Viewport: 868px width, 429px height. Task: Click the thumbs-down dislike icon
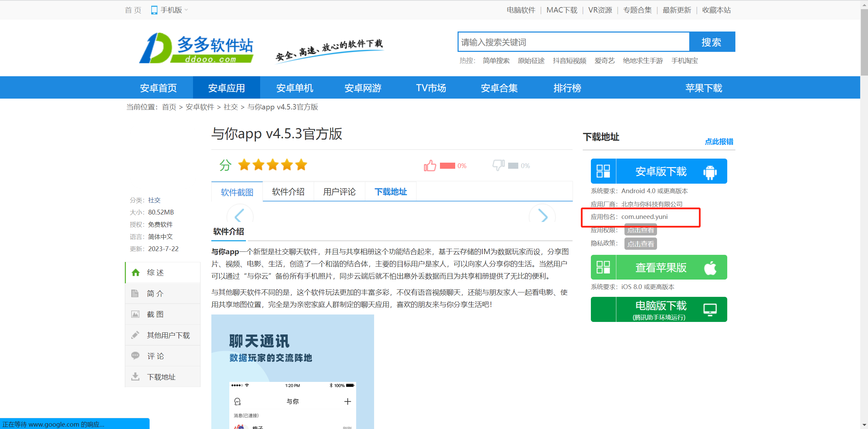[498, 165]
